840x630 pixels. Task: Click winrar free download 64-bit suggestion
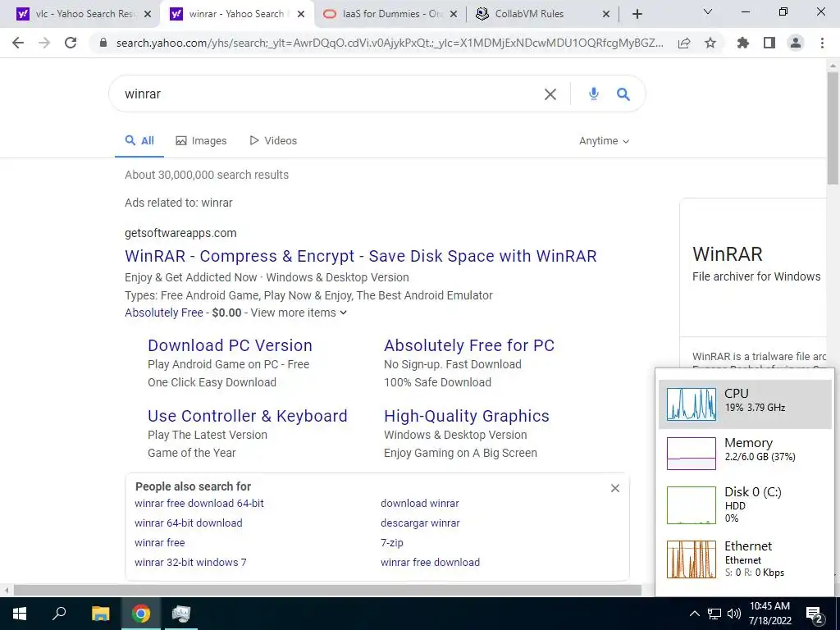(199, 504)
